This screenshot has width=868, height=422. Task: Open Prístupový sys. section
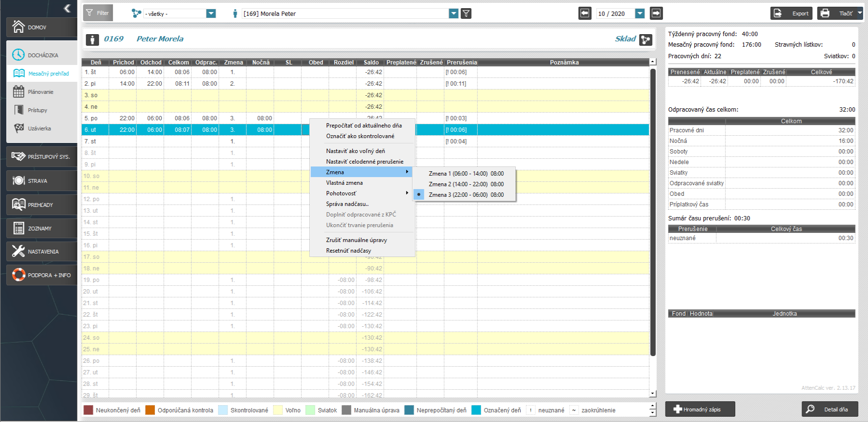click(x=42, y=156)
